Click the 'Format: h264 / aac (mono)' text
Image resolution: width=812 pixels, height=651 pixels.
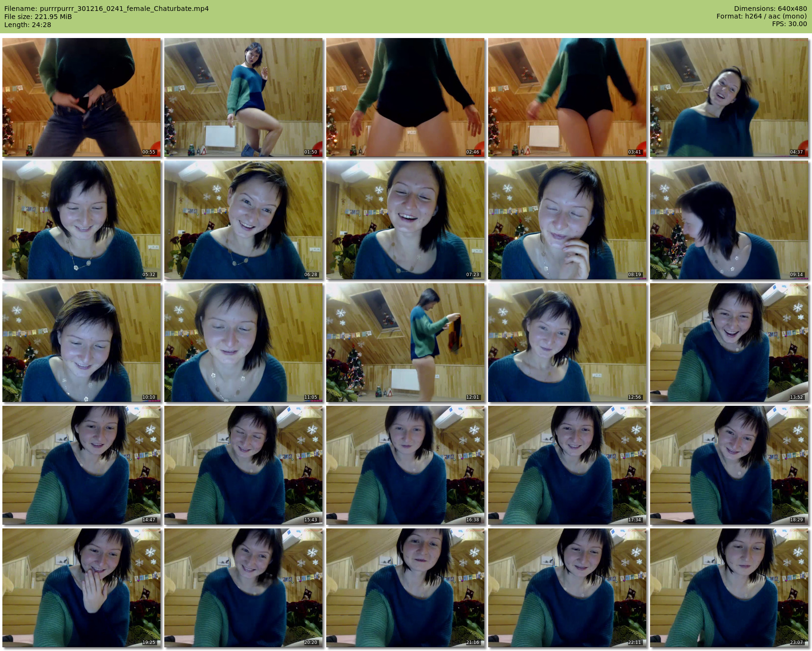click(762, 16)
